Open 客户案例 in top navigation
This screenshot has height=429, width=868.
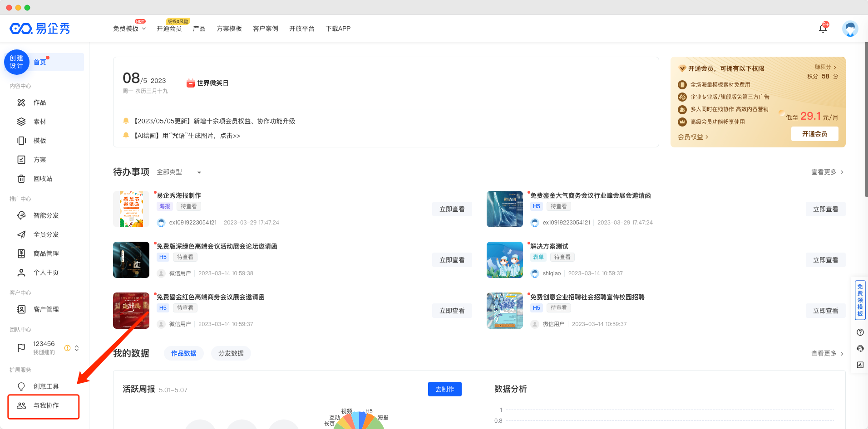(x=266, y=29)
